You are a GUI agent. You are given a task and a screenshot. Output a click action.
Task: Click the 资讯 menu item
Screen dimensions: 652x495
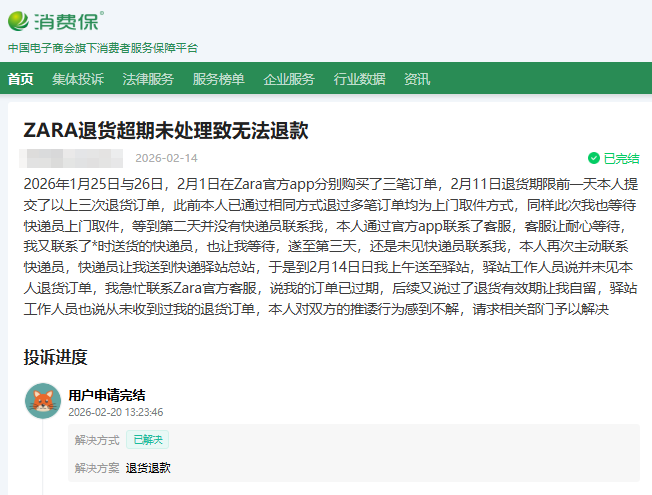click(x=417, y=80)
